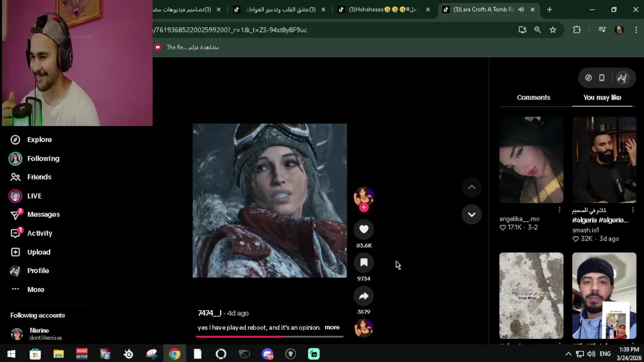Image resolution: width=644 pixels, height=362 pixels.
Task: Open Messages with 2 unread
Action: [35, 214]
